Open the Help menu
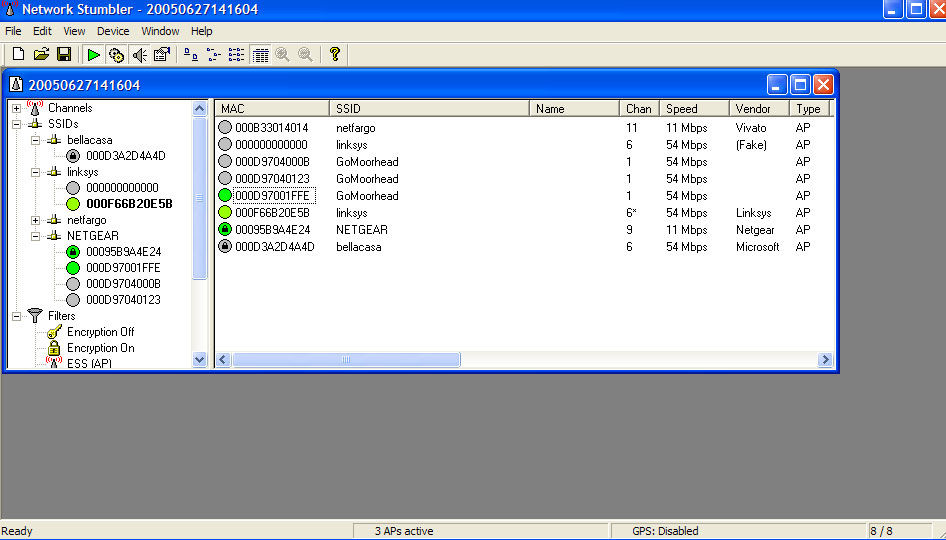946x540 pixels. point(202,31)
